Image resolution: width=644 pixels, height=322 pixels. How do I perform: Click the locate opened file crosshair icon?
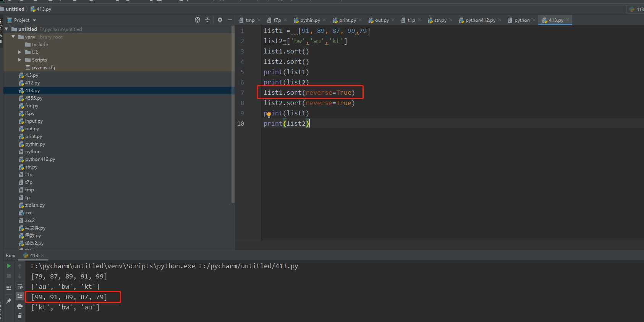(x=197, y=20)
